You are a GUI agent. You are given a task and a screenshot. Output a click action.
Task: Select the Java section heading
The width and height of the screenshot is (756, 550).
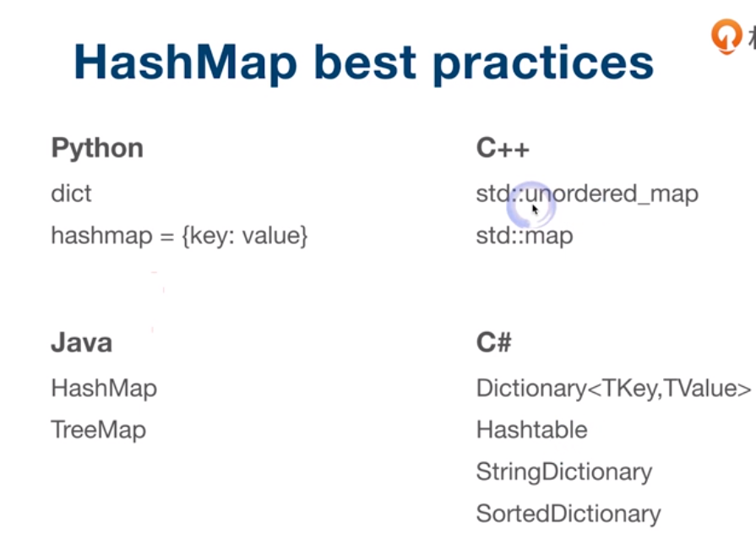pos(81,343)
